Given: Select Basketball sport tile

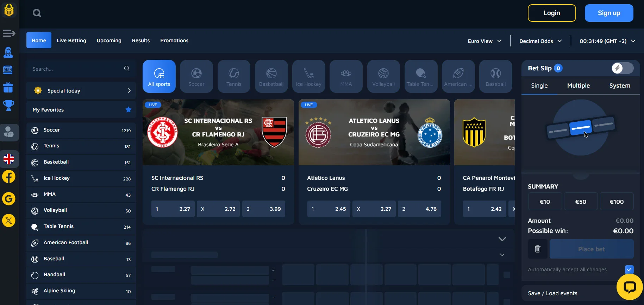Looking at the screenshot, I should (271, 76).
